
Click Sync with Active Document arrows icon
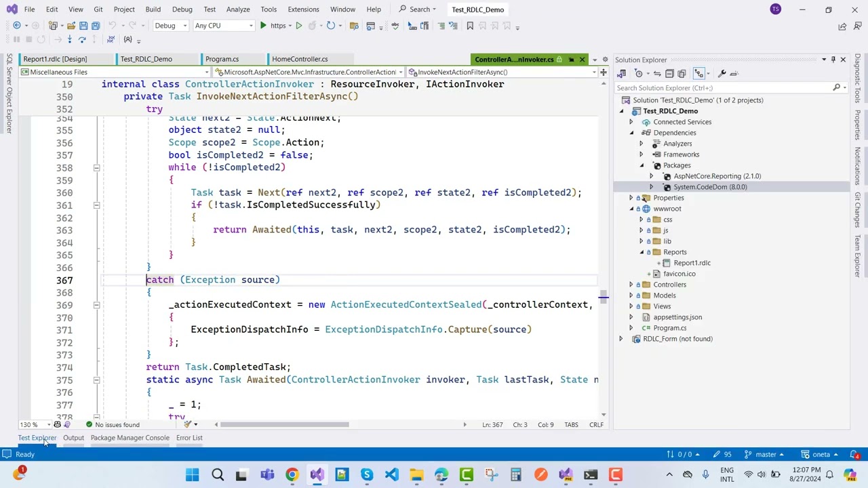[x=657, y=73]
